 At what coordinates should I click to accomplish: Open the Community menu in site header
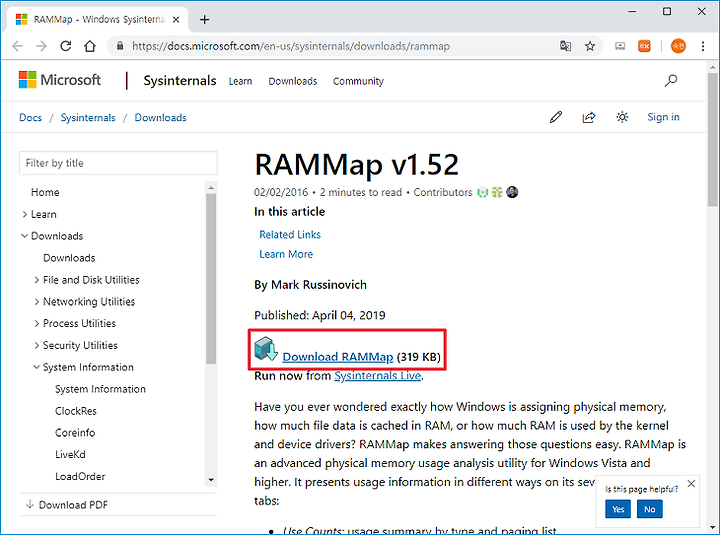pos(358,81)
